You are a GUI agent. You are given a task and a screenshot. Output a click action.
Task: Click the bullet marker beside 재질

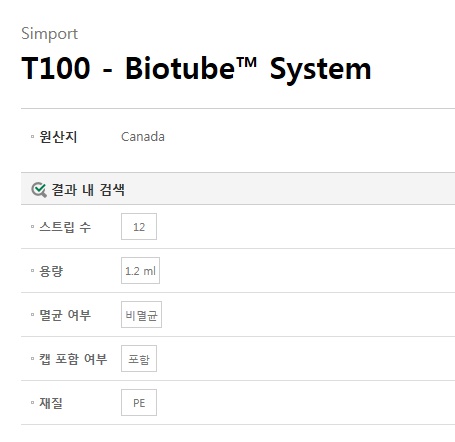pos(32,402)
